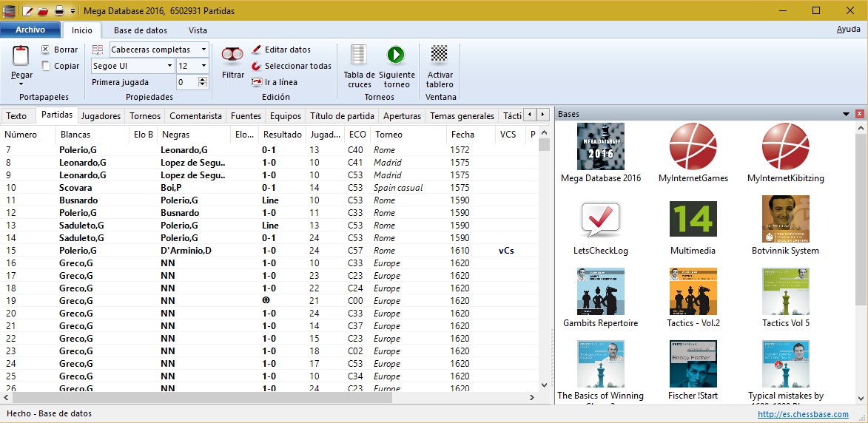Open the Archivo menu

tap(30, 30)
